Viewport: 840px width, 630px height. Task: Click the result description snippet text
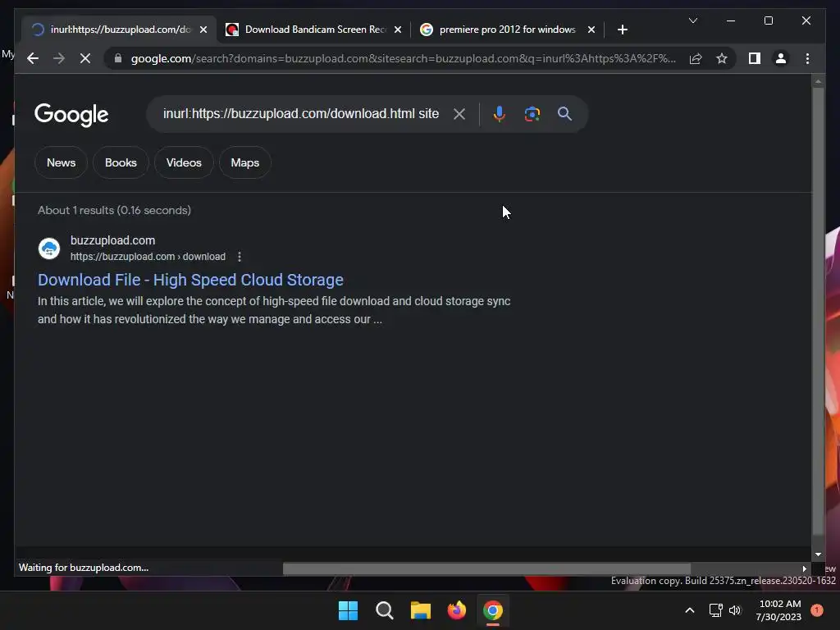274,310
